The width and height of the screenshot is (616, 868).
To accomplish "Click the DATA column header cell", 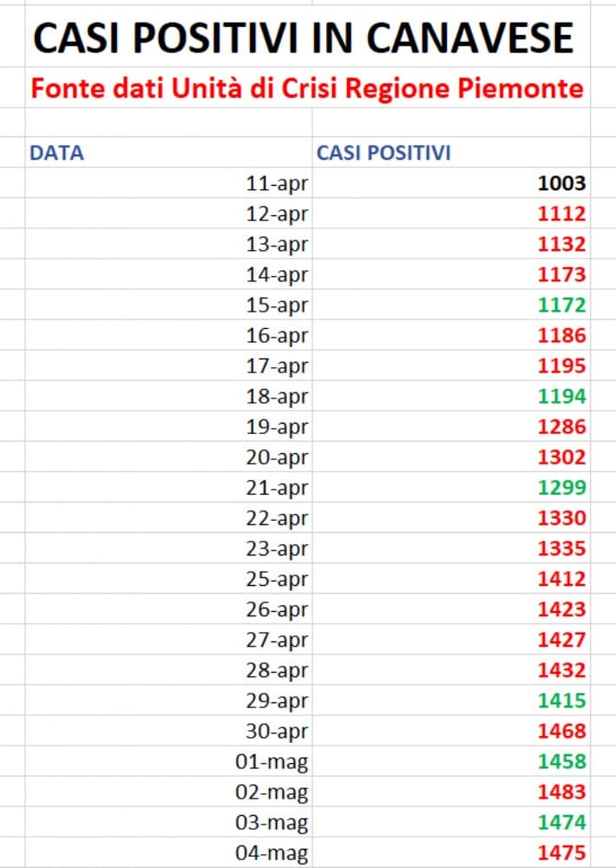I will coord(57,154).
